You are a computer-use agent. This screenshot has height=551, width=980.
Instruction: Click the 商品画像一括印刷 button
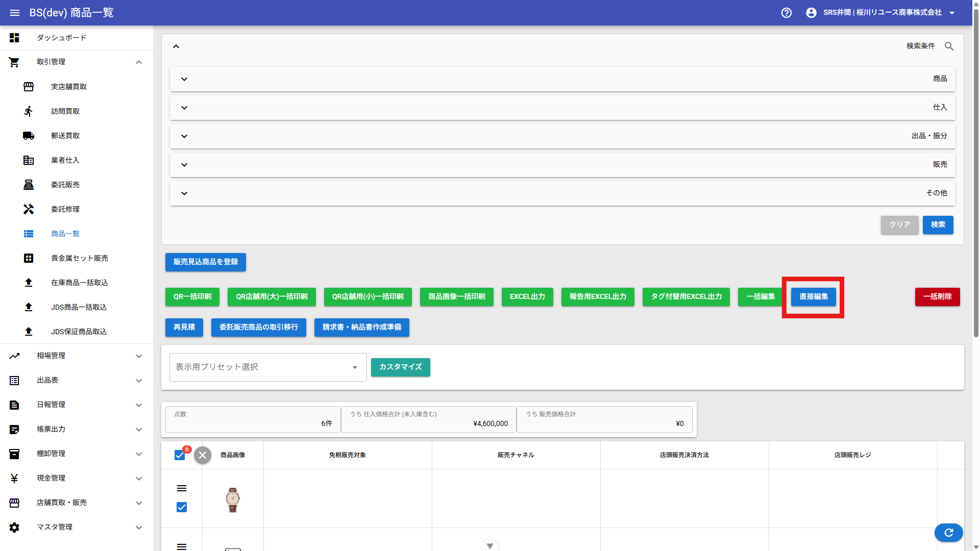[x=457, y=297]
